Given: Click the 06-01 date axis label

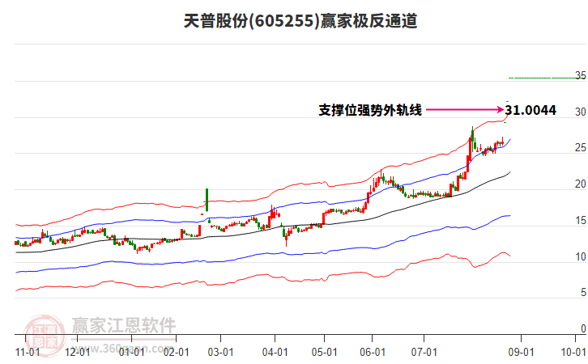Looking at the screenshot, I should tap(373, 352).
